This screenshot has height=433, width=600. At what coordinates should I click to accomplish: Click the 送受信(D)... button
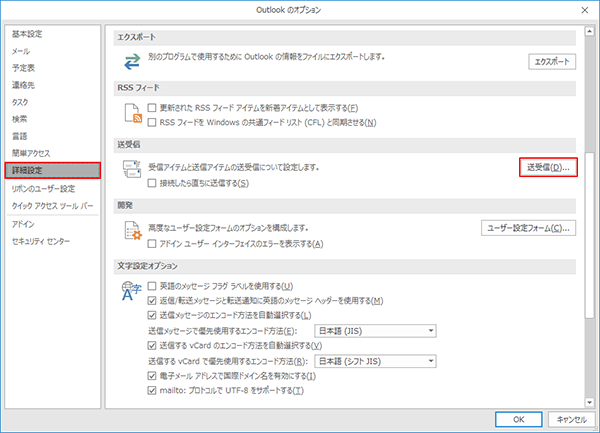click(549, 167)
